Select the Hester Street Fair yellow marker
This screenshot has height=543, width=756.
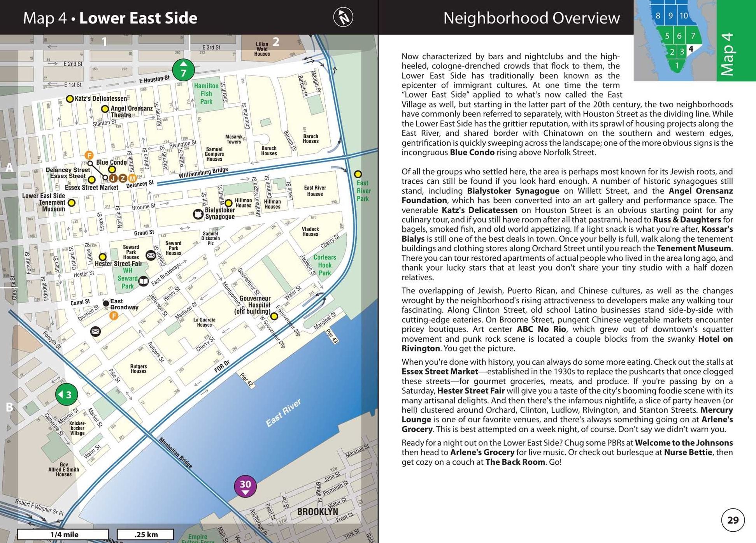click(x=102, y=257)
